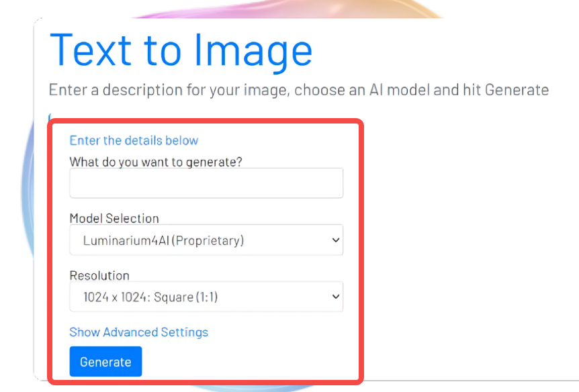Click the Resolution dropdown chevron arrow
The width and height of the screenshot is (579, 392).
click(336, 297)
